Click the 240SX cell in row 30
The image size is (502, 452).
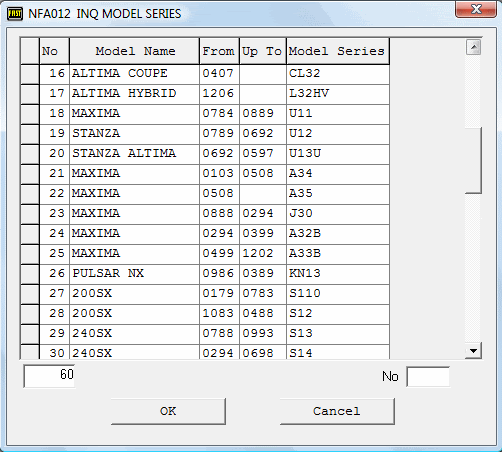point(134,352)
